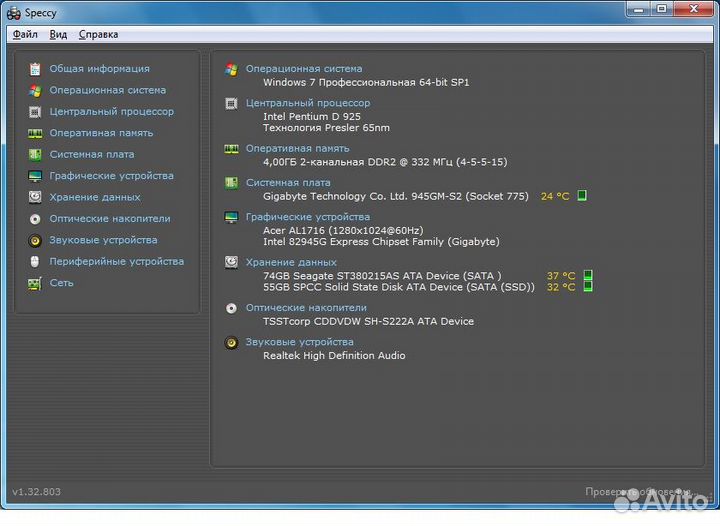Click version label v1.32.803
Viewport: 720px width, 526px height.
click(x=37, y=492)
